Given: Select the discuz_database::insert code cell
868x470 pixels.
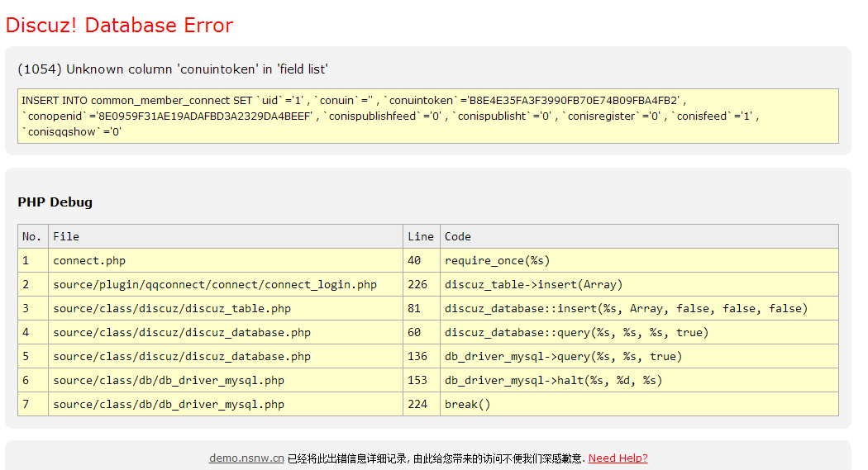Looking at the screenshot, I should pyautogui.click(x=639, y=309).
